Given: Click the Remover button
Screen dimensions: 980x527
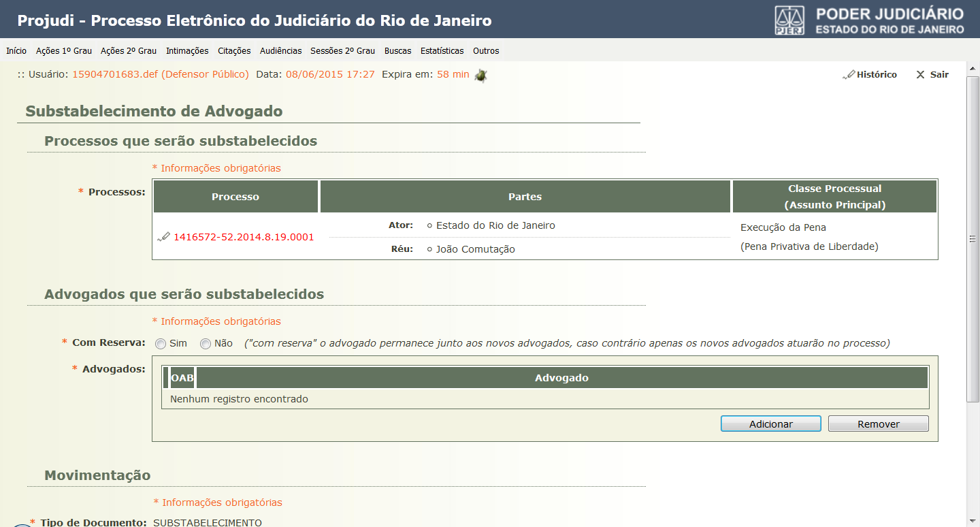Looking at the screenshot, I should pyautogui.click(x=879, y=424).
